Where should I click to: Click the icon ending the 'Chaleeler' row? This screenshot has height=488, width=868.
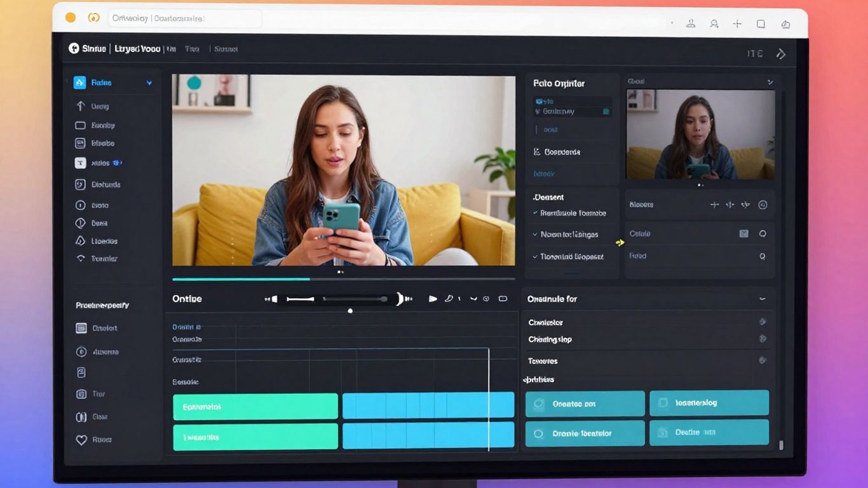click(763, 322)
